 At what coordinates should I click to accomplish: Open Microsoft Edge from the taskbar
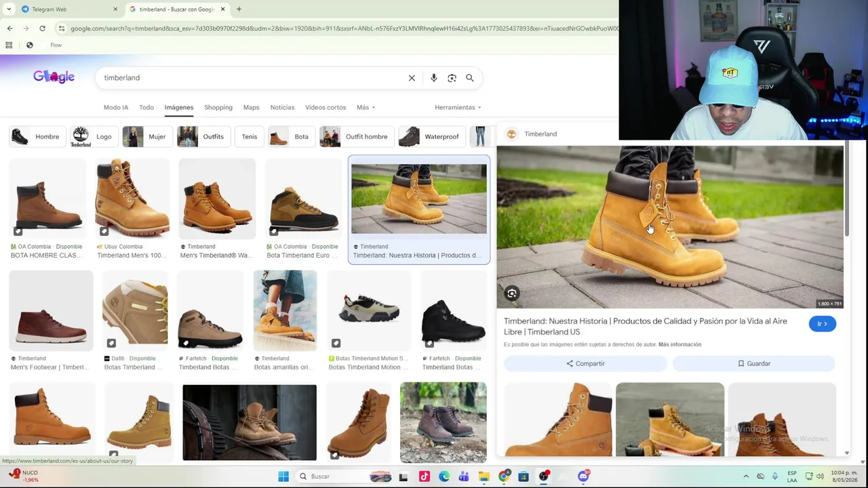[x=444, y=476]
